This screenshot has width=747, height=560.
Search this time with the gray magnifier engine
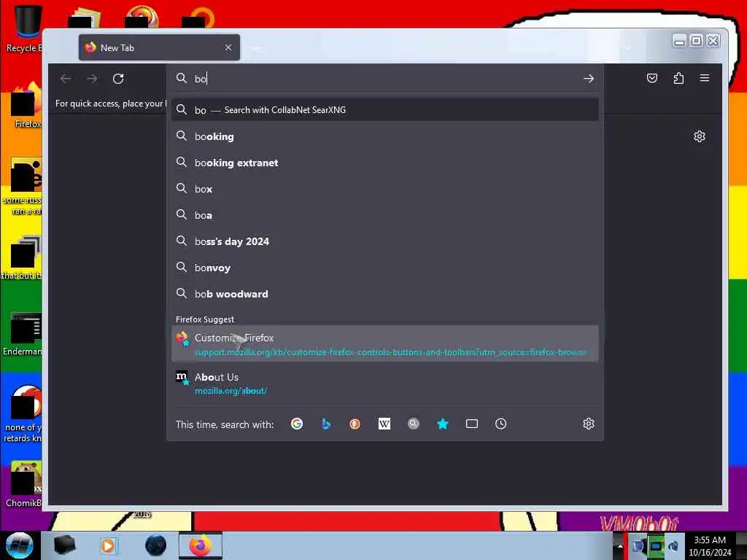coord(414,424)
